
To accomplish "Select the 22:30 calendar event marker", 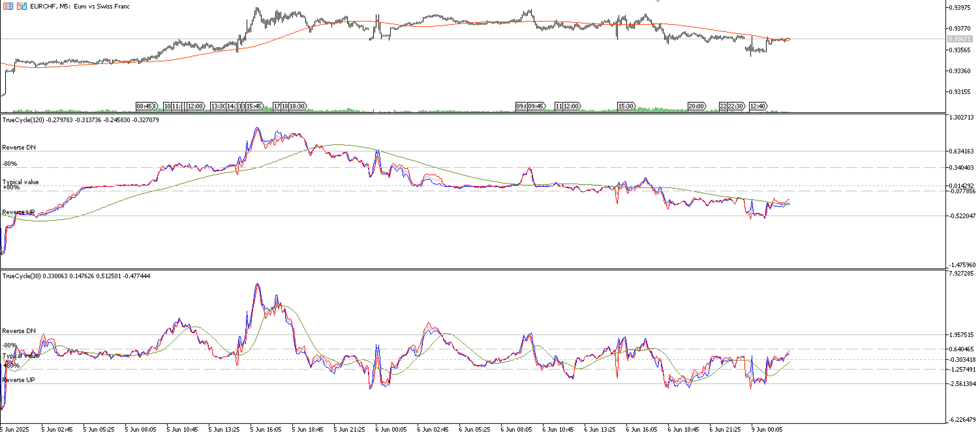I will (737, 106).
